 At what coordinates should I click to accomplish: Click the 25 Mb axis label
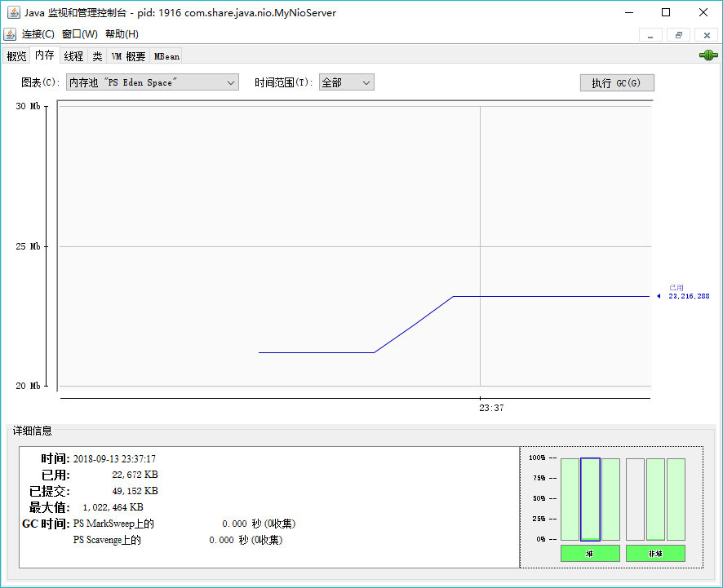coord(28,246)
